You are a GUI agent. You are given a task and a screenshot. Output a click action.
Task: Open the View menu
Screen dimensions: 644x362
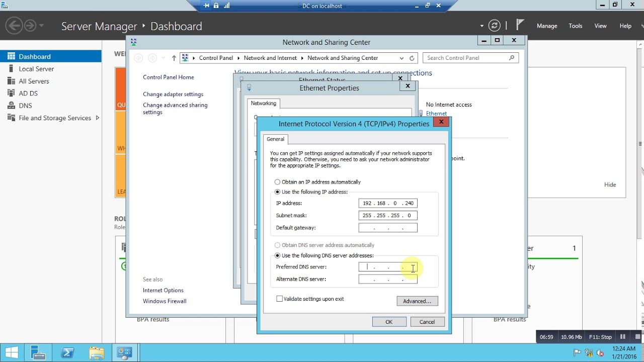tap(600, 26)
